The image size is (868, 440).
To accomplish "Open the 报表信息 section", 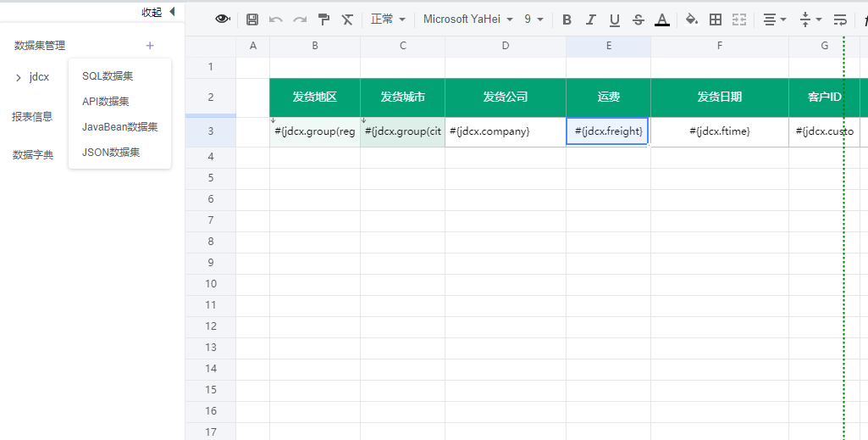I will click(32, 116).
